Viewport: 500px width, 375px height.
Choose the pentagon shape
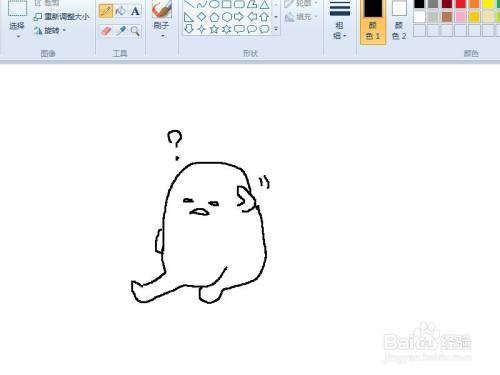coord(214,16)
